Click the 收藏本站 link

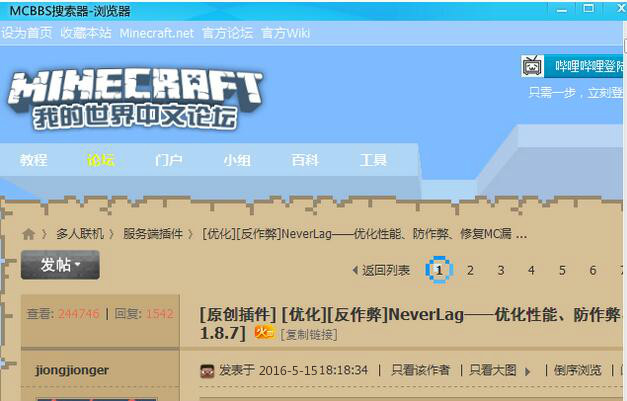click(x=86, y=33)
